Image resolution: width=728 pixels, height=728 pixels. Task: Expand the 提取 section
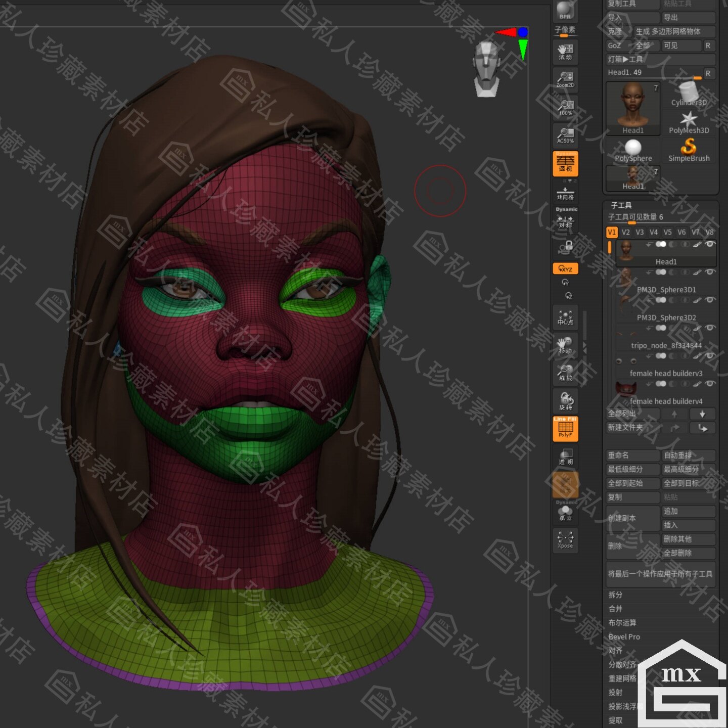[x=615, y=720]
